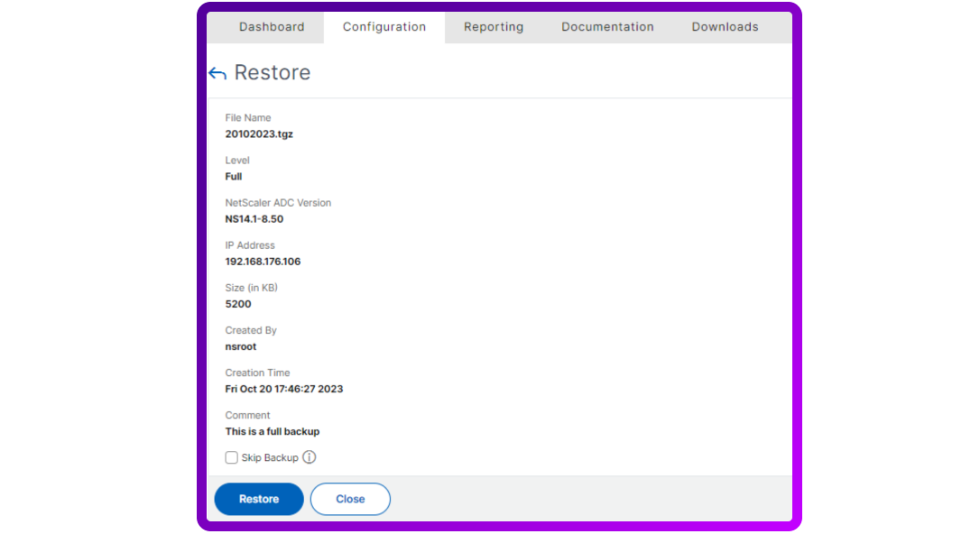Click the Level field label
This screenshot has width=980, height=534.
pyautogui.click(x=237, y=161)
